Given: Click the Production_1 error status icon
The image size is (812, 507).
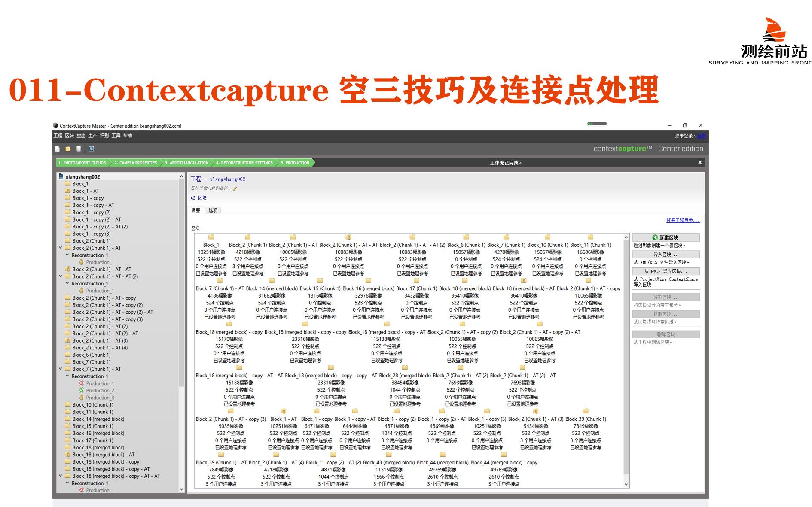Looking at the screenshot, I should (x=81, y=383).
